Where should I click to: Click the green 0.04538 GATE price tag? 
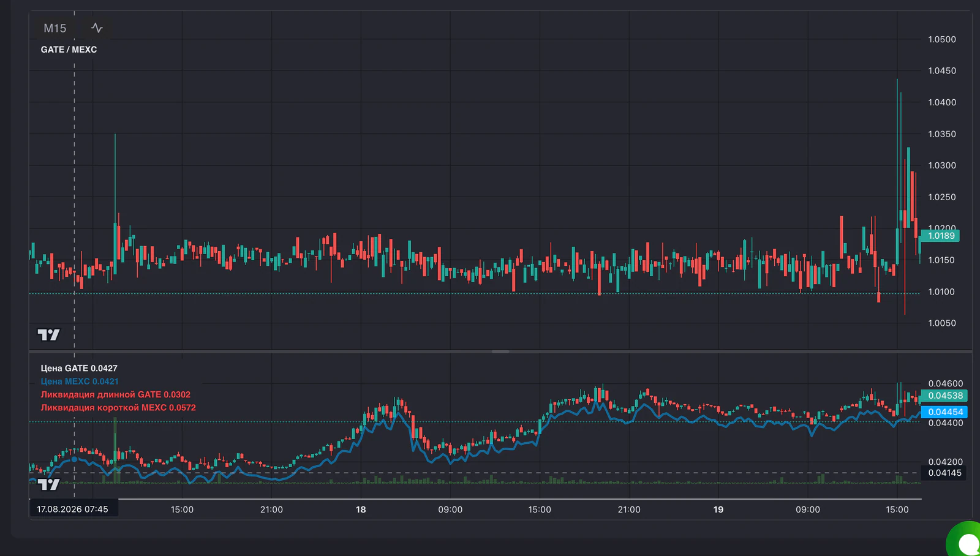[x=945, y=396]
